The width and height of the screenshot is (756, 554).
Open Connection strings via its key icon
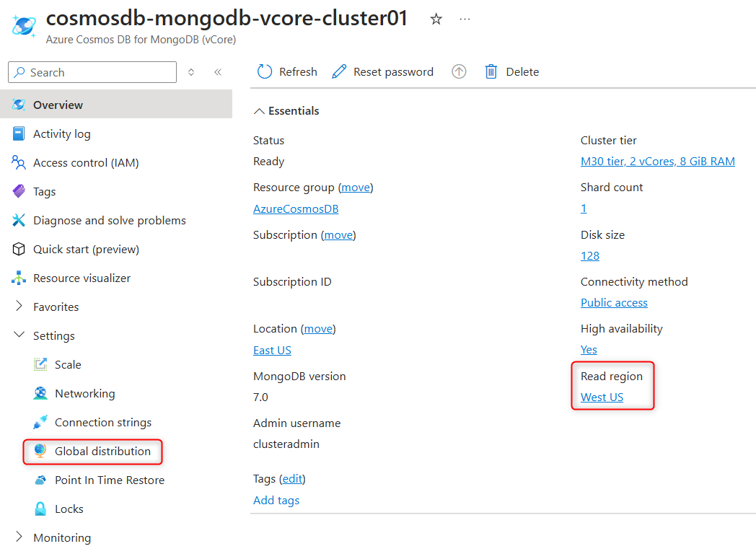click(40, 422)
